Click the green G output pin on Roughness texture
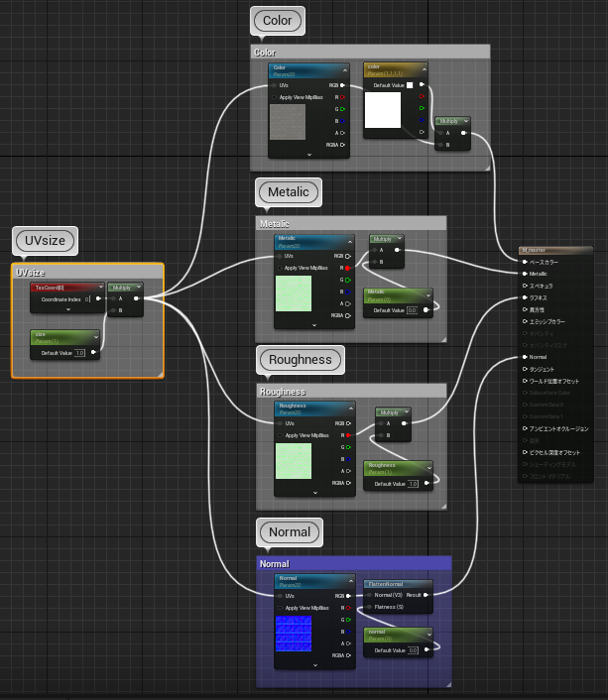 (x=348, y=447)
